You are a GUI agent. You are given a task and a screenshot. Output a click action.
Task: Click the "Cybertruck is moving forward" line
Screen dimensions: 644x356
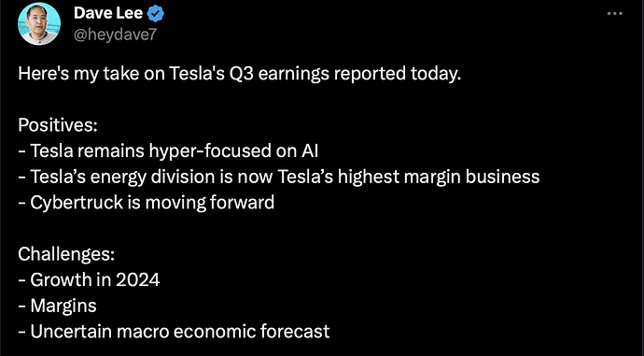point(147,203)
